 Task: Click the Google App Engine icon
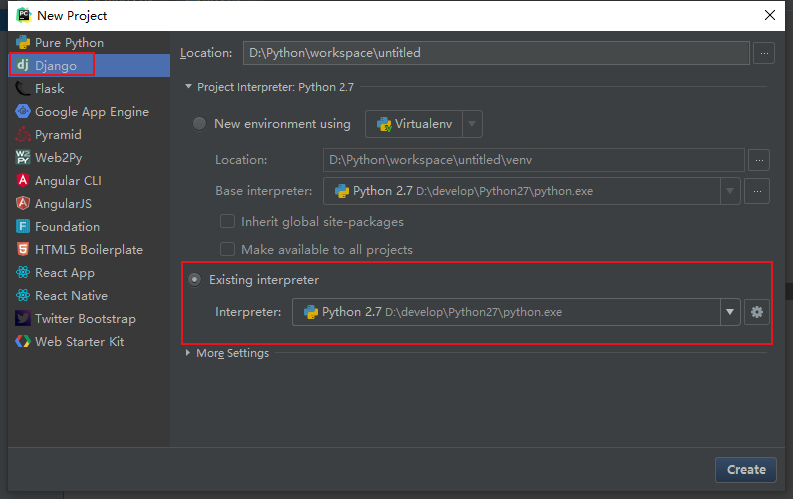pos(23,111)
